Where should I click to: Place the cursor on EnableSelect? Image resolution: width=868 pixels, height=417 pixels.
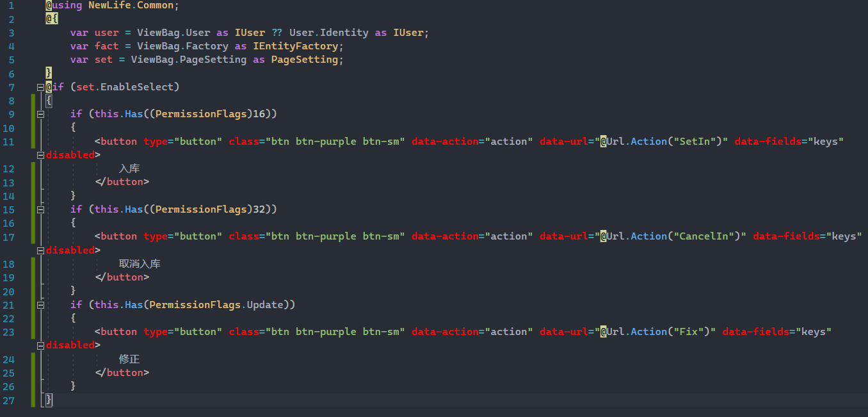137,86
